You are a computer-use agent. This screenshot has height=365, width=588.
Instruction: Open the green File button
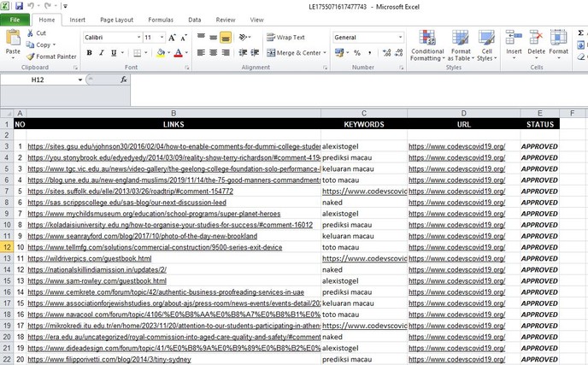click(15, 19)
